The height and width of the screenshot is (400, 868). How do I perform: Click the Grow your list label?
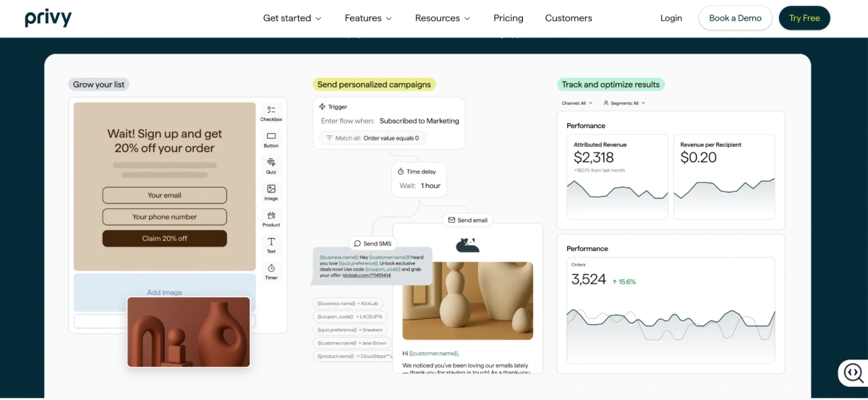[99, 85]
